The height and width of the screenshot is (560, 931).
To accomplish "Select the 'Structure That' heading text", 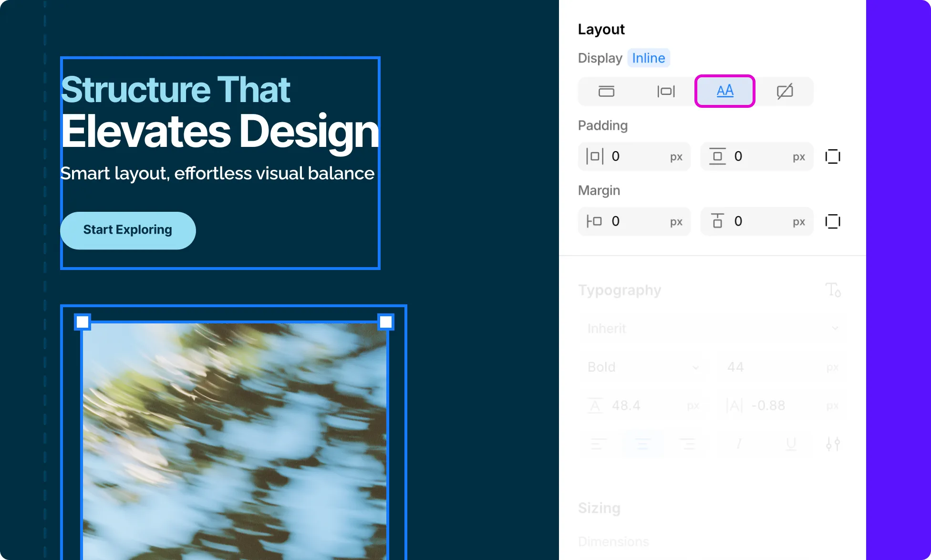I will coord(176,90).
